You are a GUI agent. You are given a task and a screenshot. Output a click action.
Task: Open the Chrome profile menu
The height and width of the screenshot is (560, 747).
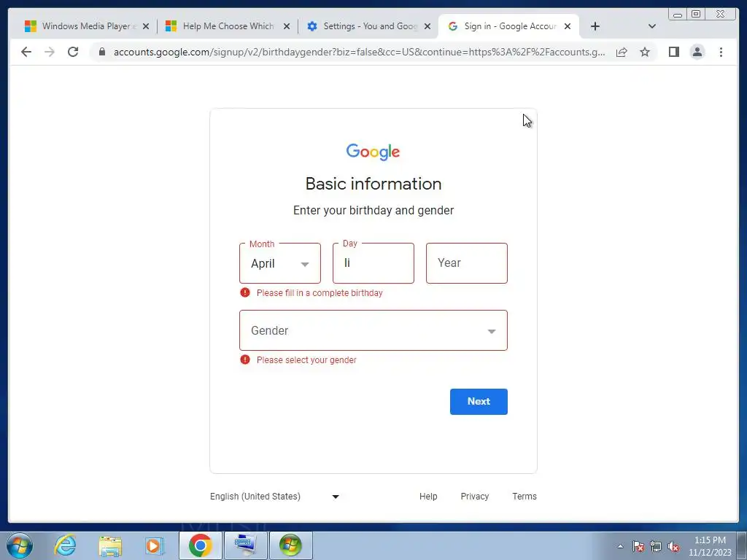pyautogui.click(x=697, y=52)
